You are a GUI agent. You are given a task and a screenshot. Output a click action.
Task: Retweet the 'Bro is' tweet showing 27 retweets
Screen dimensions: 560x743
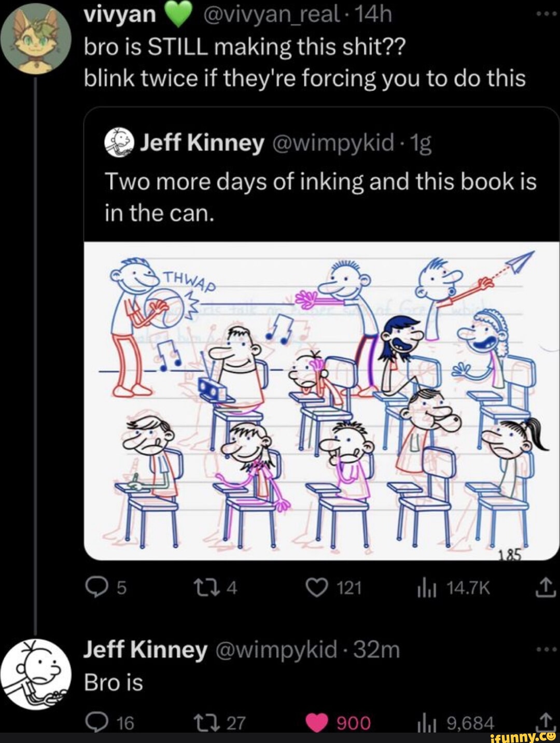click(x=207, y=721)
